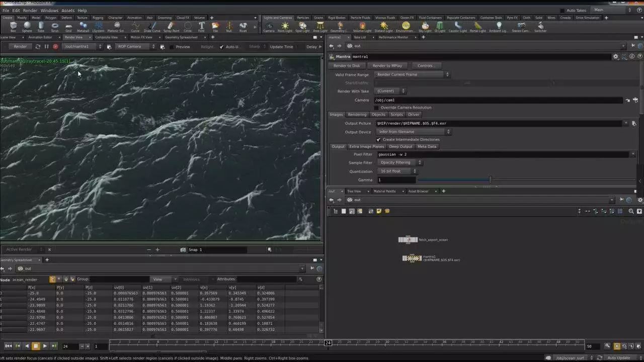Uncheck Create Intermediate Directories
This screenshot has width=644, height=362.
[378, 139]
